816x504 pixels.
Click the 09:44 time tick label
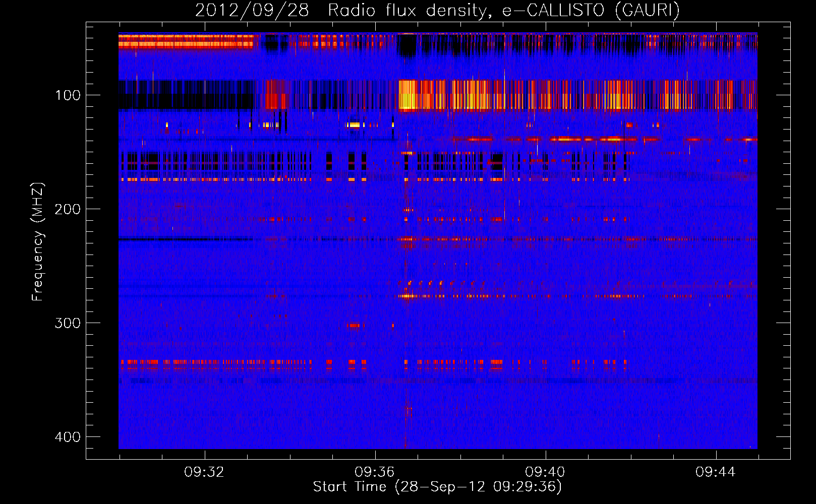716,472
